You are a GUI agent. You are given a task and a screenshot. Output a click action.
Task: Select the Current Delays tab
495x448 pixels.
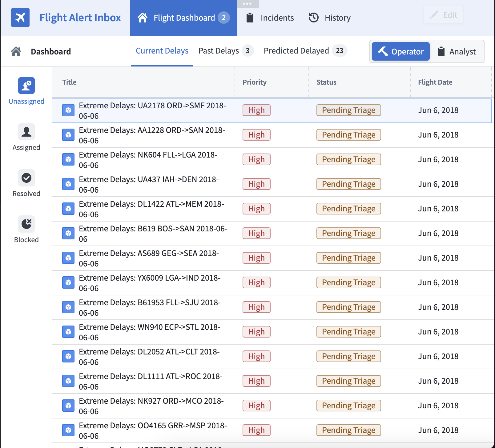click(162, 51)
